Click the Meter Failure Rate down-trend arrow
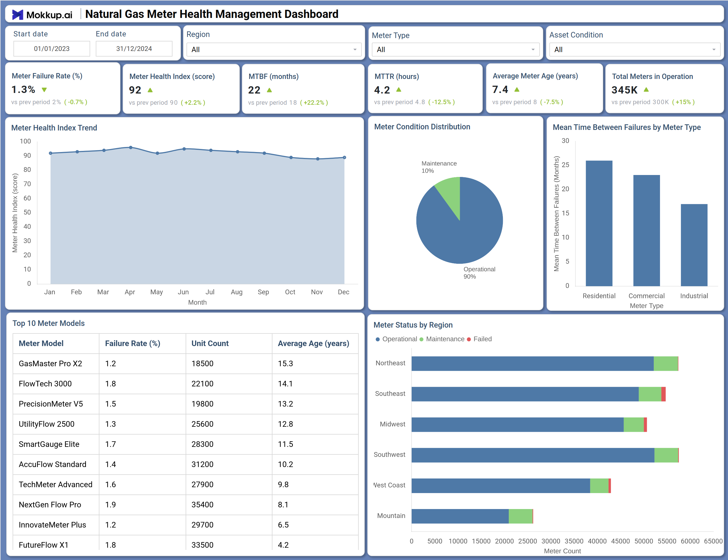 pyautogui.click(x=44, y=90)
